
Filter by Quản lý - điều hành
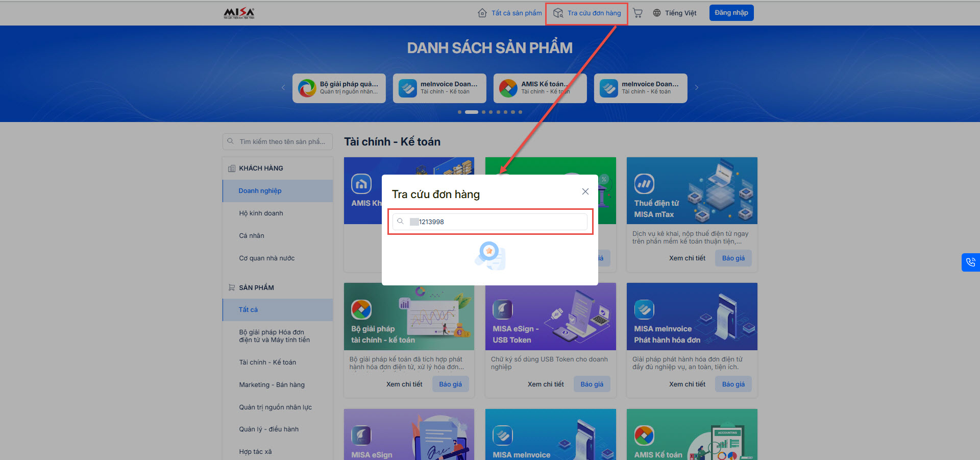click(x=278, y=429)
